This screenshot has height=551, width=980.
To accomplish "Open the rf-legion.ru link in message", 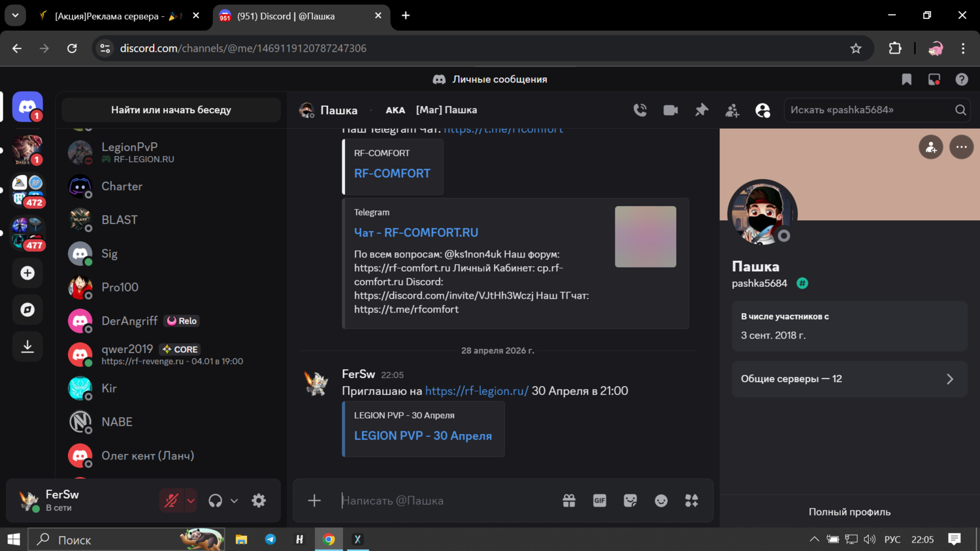I will (477, 391).
